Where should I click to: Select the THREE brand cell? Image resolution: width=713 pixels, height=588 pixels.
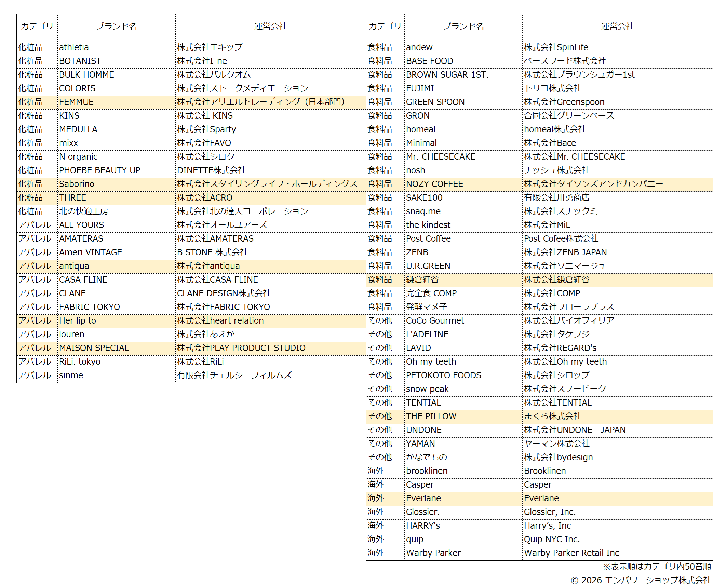click(73, 198)
